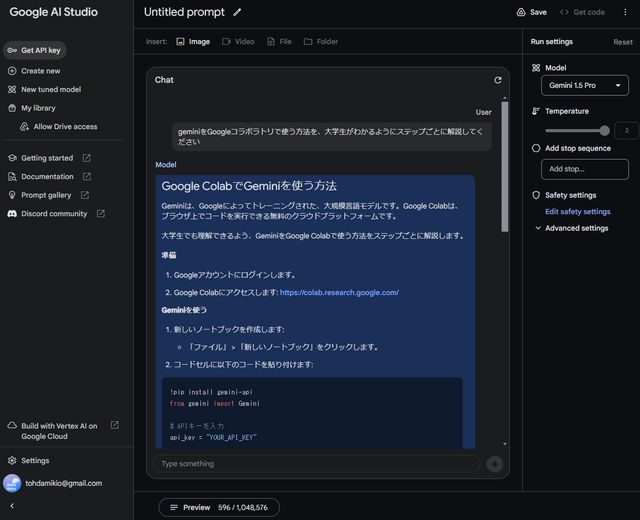
Task: Open the three-dot more options menu
Action: tap(625, 12)
